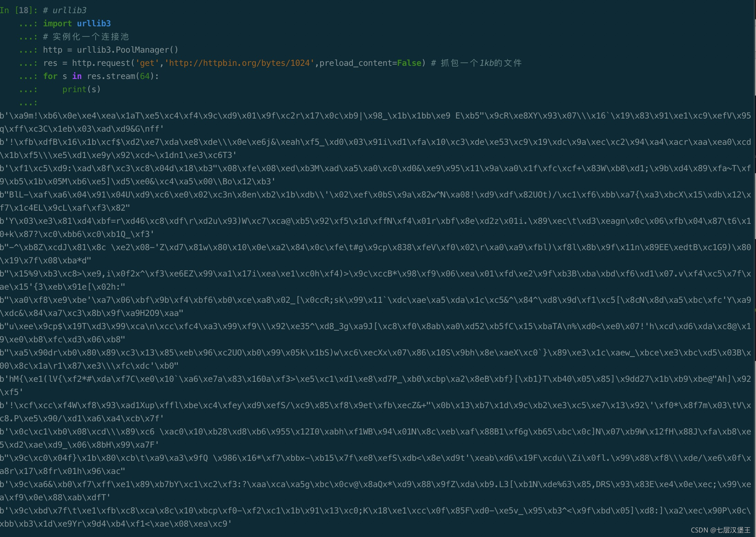Click the green 'False' keyword

pyautogui.click(x=409, y=63)
